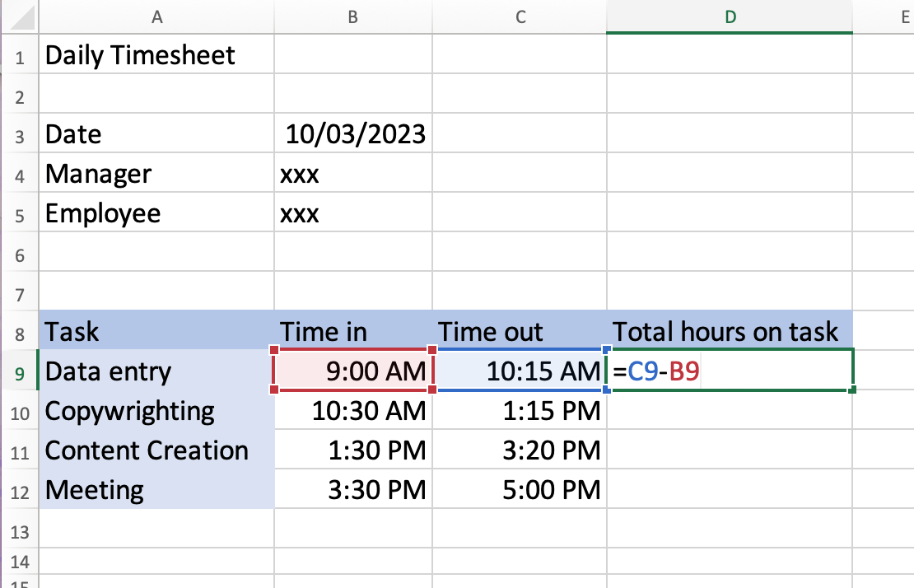Select the row 9 header

click(x=20, y=371)
